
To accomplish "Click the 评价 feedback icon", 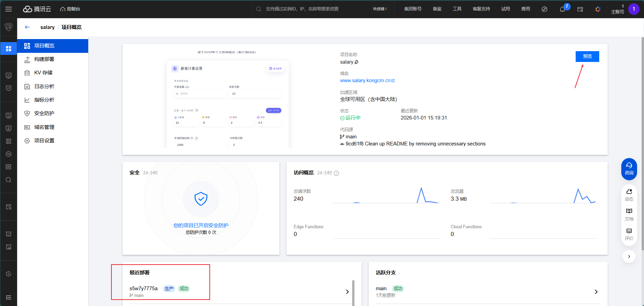I will (x=629, y=234).
